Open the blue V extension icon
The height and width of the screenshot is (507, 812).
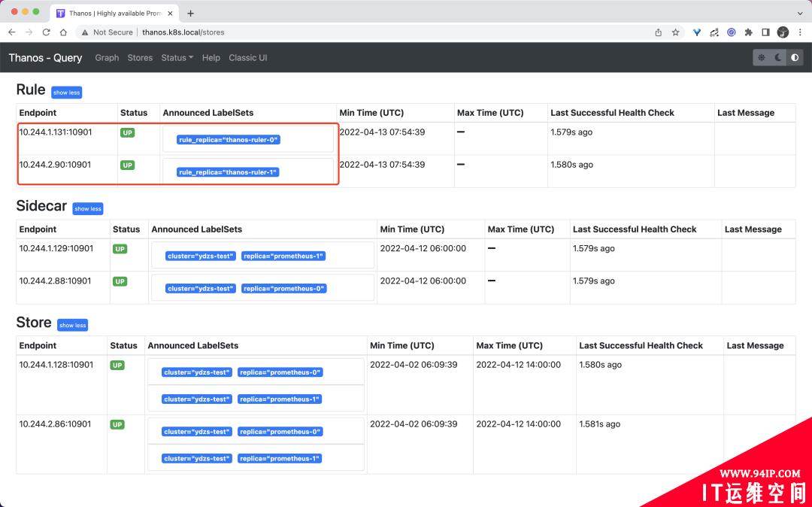[x=697, y=32]
